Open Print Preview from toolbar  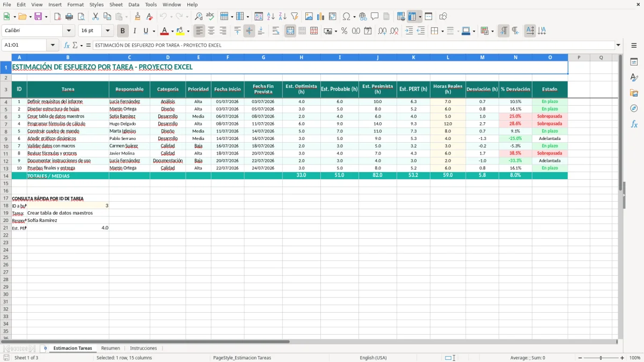(81, 17)
